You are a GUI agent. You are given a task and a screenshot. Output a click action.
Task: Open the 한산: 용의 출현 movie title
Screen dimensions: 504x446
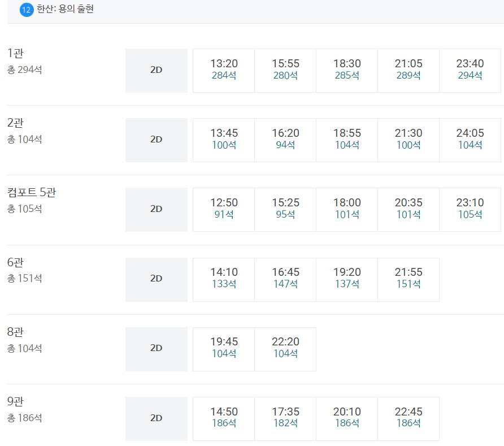tap(65, 9)
